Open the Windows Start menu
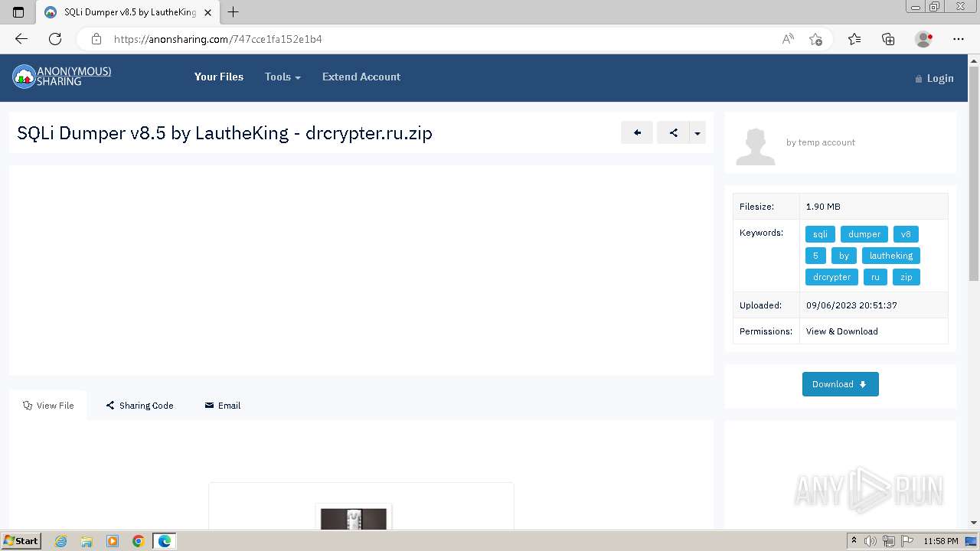 click(21, 541)
